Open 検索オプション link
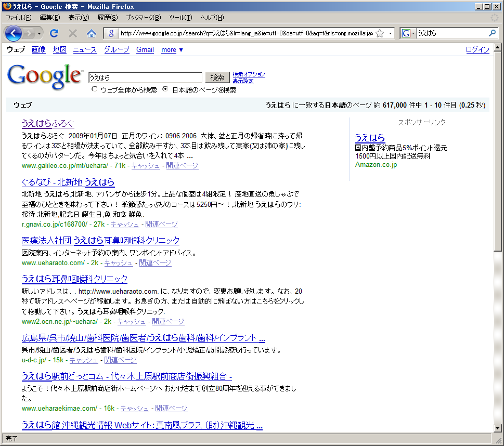 pos(249,74)
